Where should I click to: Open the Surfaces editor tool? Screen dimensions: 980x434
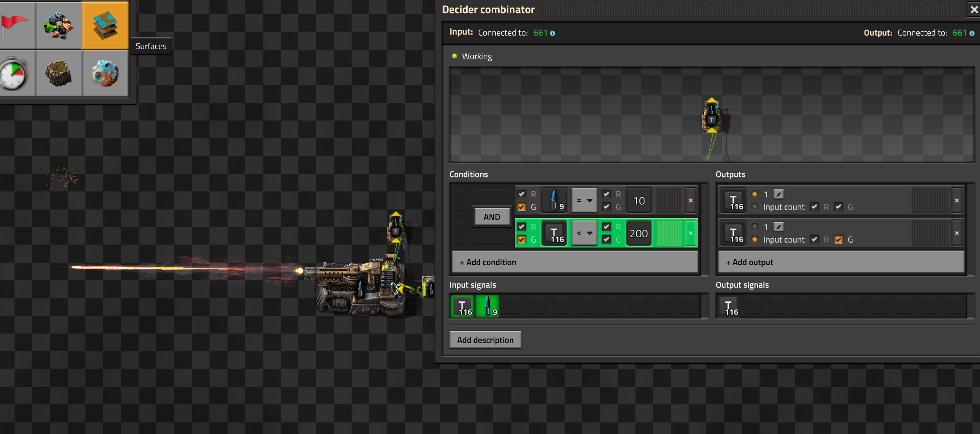[105, 25]
